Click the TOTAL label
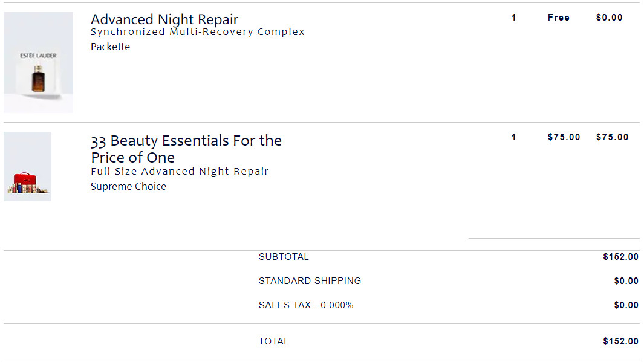This screenshot has height=362, width=644. click(274, 341)
